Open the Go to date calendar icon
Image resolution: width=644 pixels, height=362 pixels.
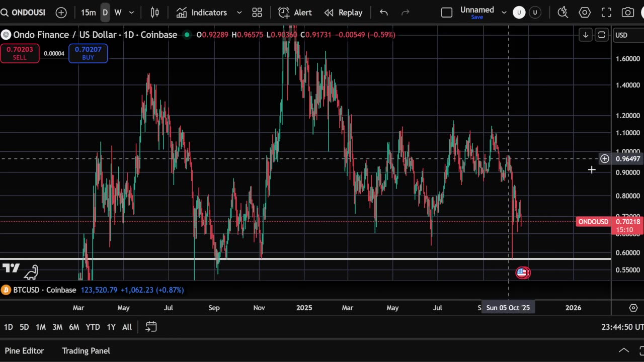(x=151, y=327)
